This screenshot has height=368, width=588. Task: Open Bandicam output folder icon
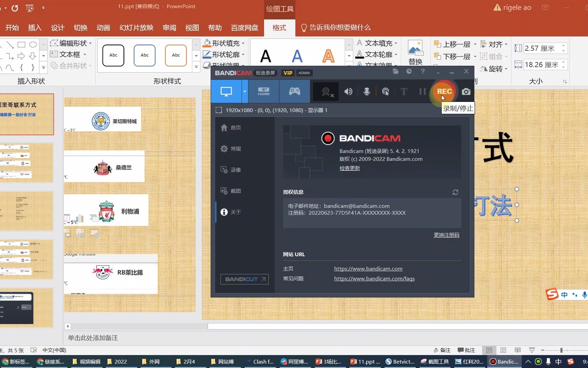(x=395, y=72)
